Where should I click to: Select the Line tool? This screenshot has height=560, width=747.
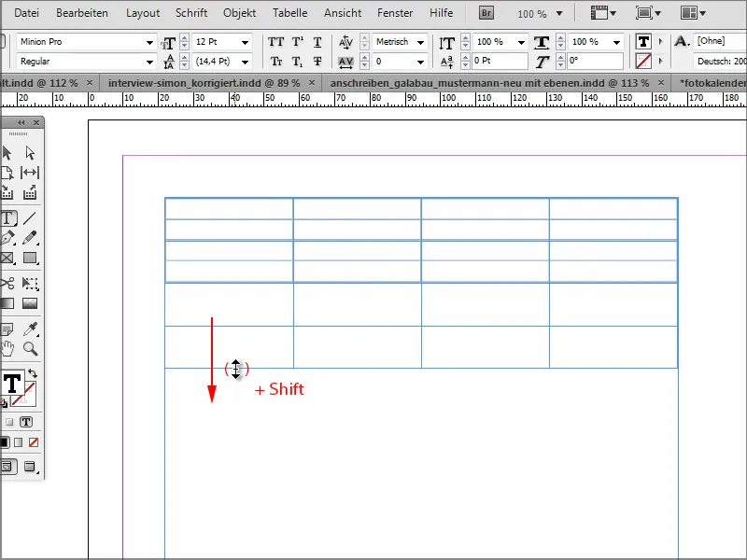(30, 218)
